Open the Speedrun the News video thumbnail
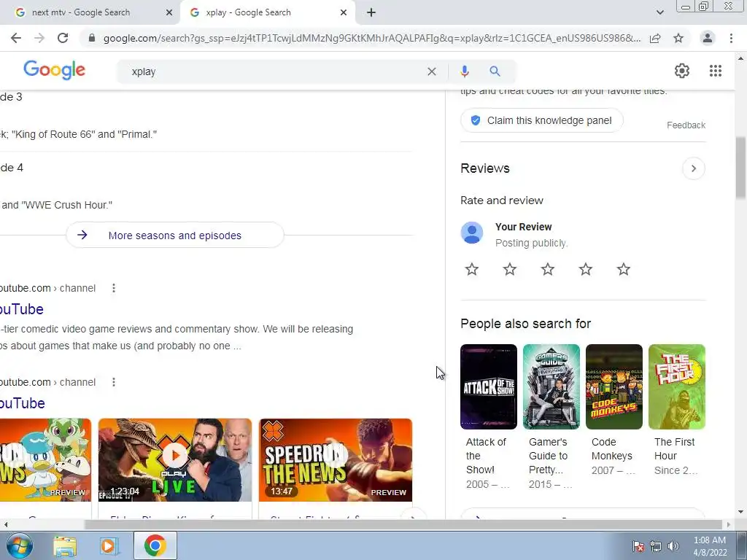The height and width of the screenshot is (560, 747). 336,459
